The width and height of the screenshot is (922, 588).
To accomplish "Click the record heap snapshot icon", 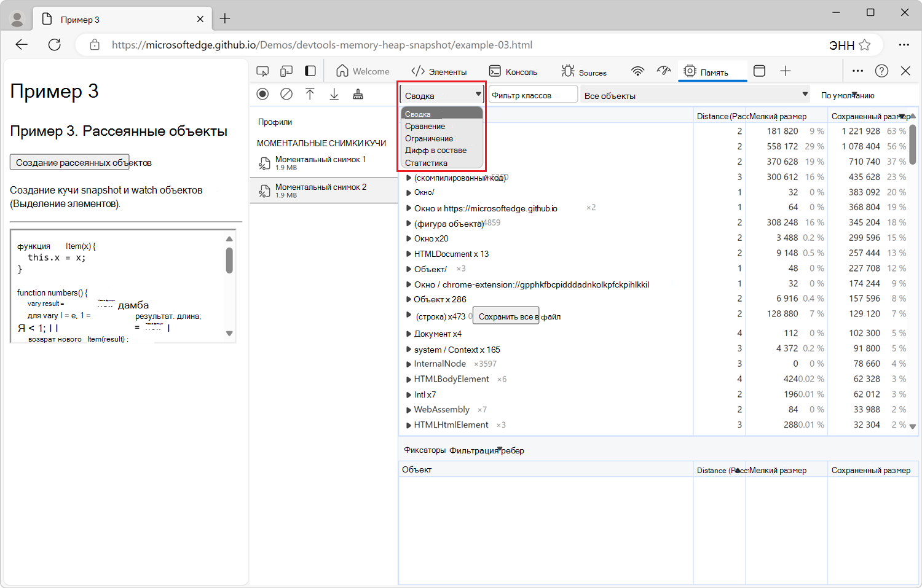I will (262, 94).
